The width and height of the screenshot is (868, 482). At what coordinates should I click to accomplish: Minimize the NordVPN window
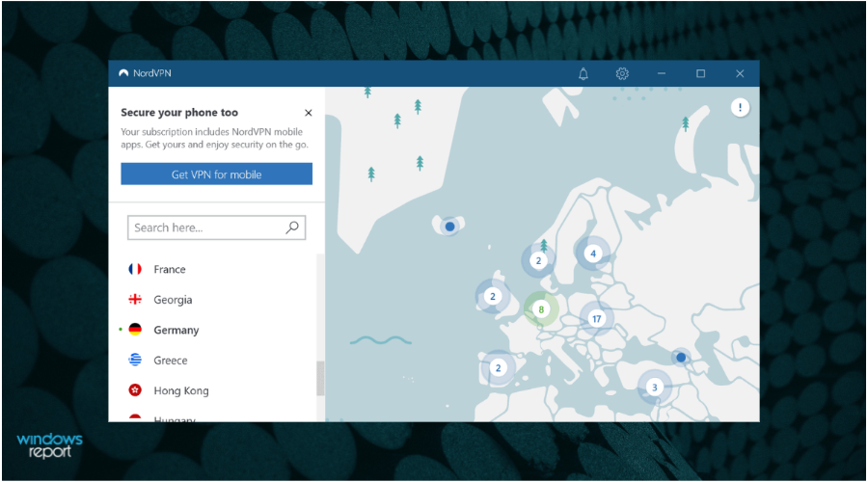(662, 73)
